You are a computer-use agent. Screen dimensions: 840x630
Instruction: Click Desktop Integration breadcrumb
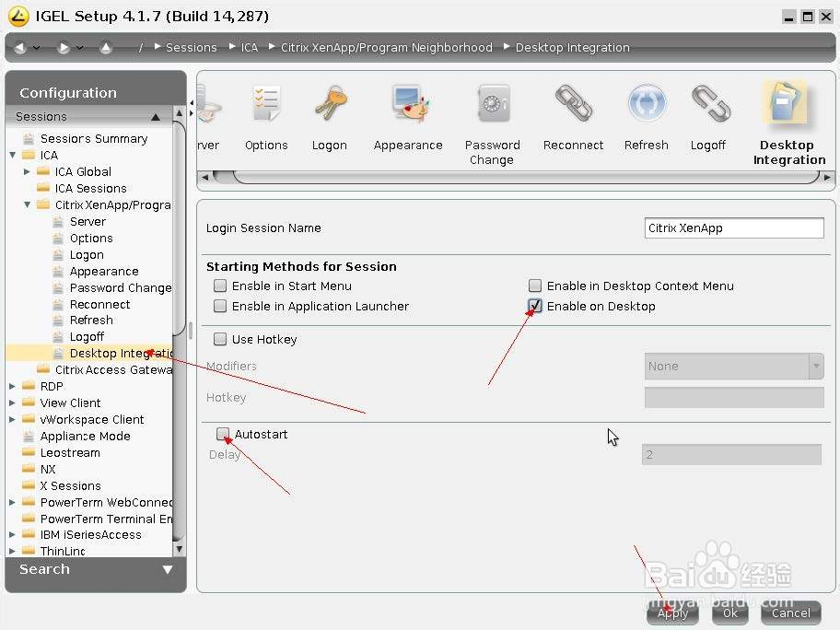click(573, 48)
